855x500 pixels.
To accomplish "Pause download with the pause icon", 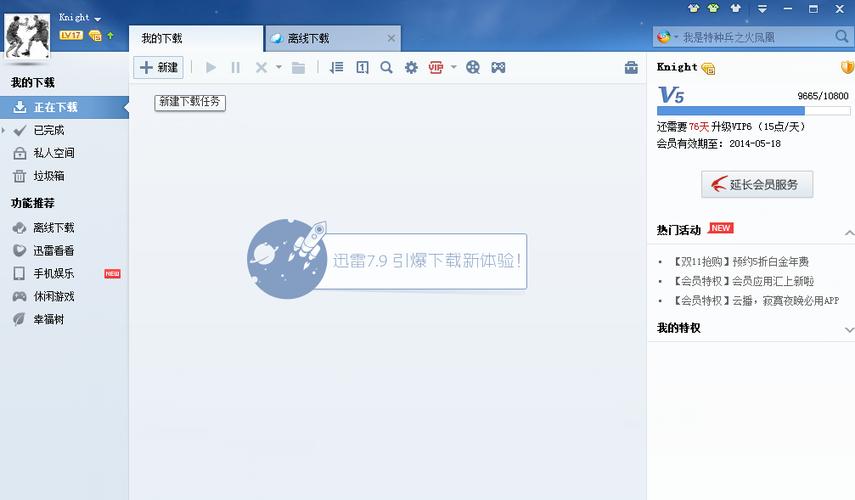I will [x=236, y=68].
